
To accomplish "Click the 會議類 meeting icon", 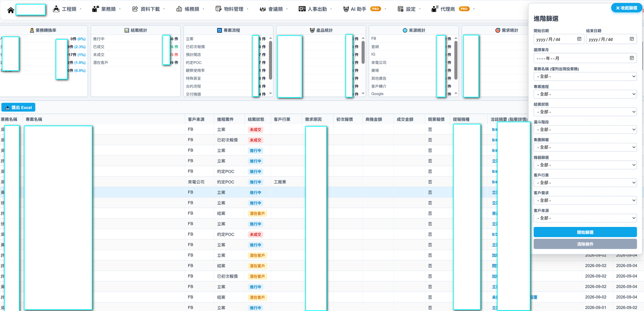I will [263, 9].
